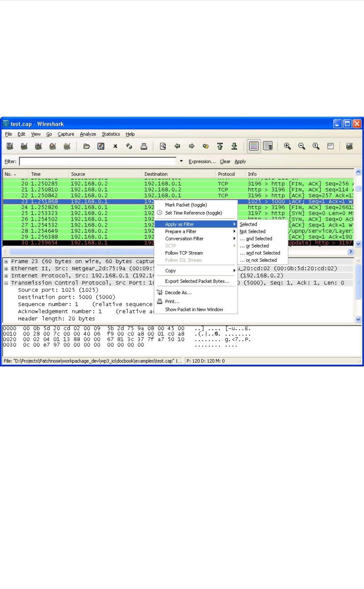This screenshot has width=364, height=589.
Task: Click the normal size zoom icon
Action: (x=316, y=146)
